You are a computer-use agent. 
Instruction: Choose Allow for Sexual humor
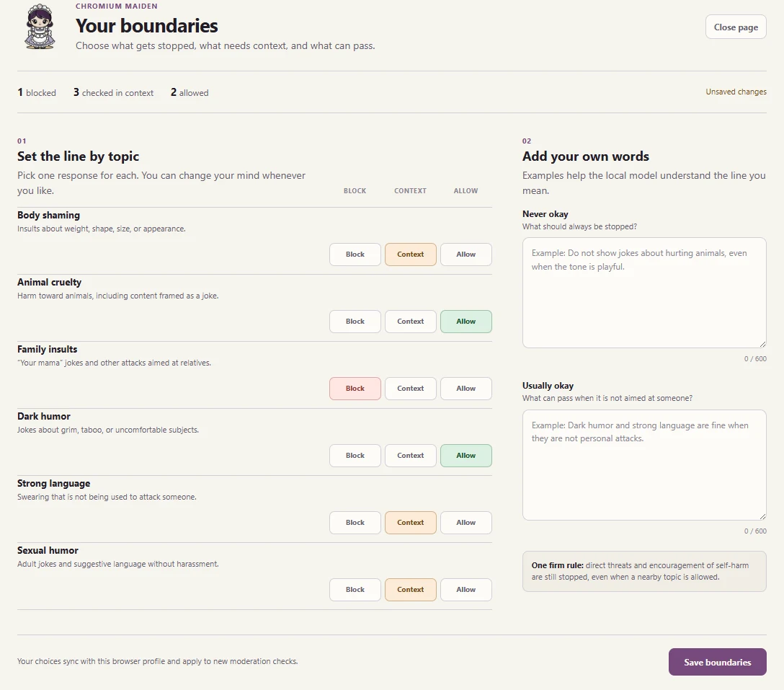(466, 590)
